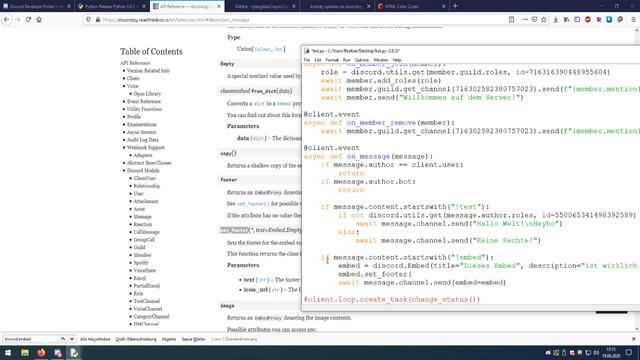Click the find bar search field
Screen dimensions: 640x360
(x=31, y=339)
